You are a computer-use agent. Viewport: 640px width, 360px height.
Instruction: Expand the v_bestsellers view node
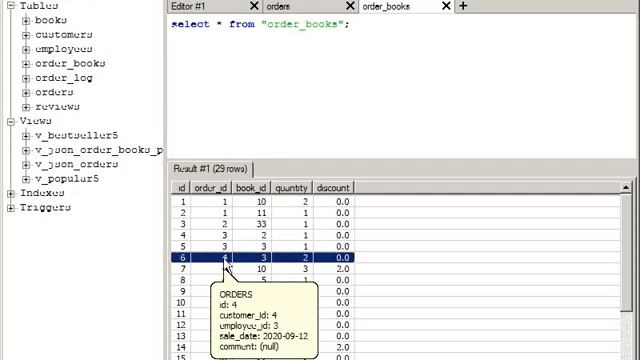pos(26,136)
